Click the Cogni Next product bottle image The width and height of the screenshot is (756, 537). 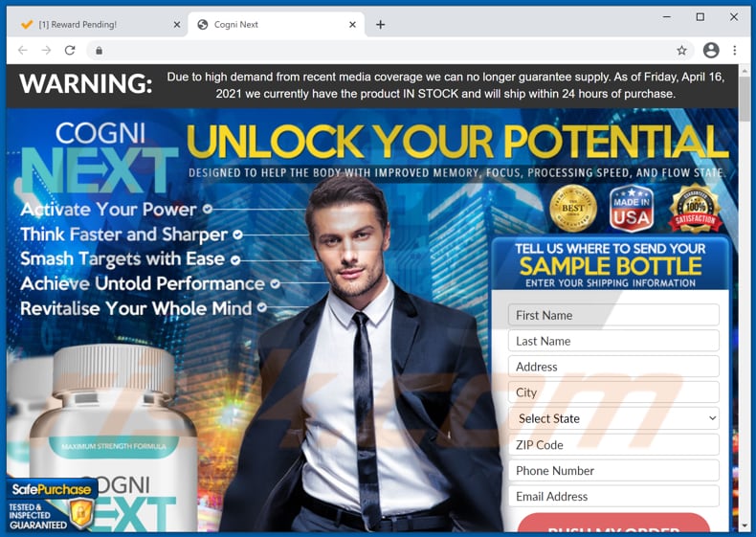[x=113, y=438]
